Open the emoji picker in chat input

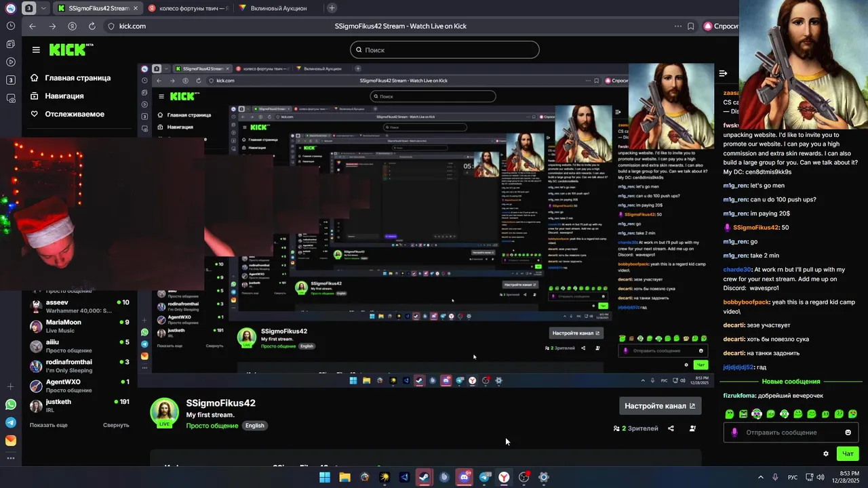pos(848,432)
